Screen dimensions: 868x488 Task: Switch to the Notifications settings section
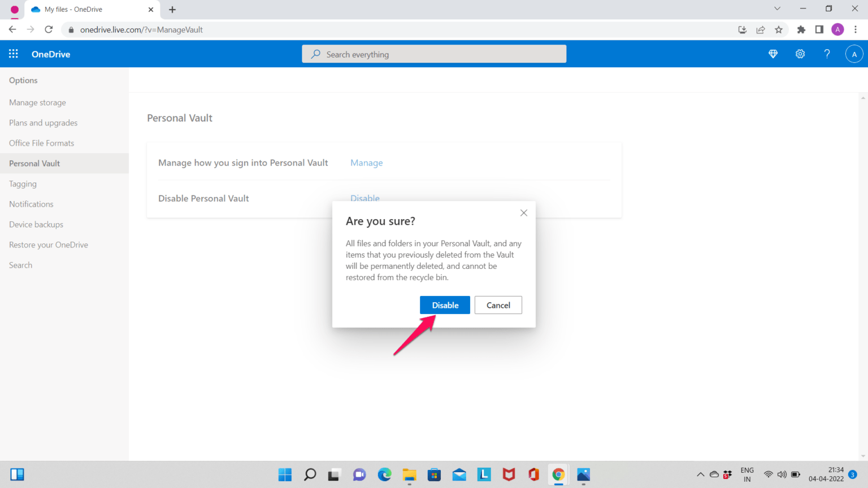click(31, 204)
